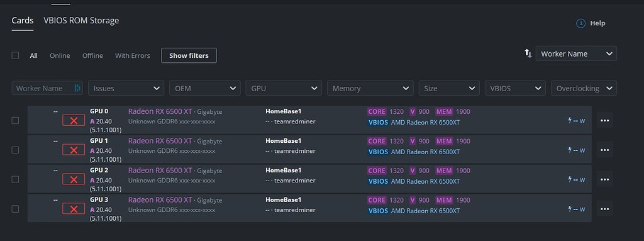Screen dimensions: 644x241
Task: Open Radeon RX 6500 XT link for GPU 0
Action: pyautogui.click(x=160, y=111)
